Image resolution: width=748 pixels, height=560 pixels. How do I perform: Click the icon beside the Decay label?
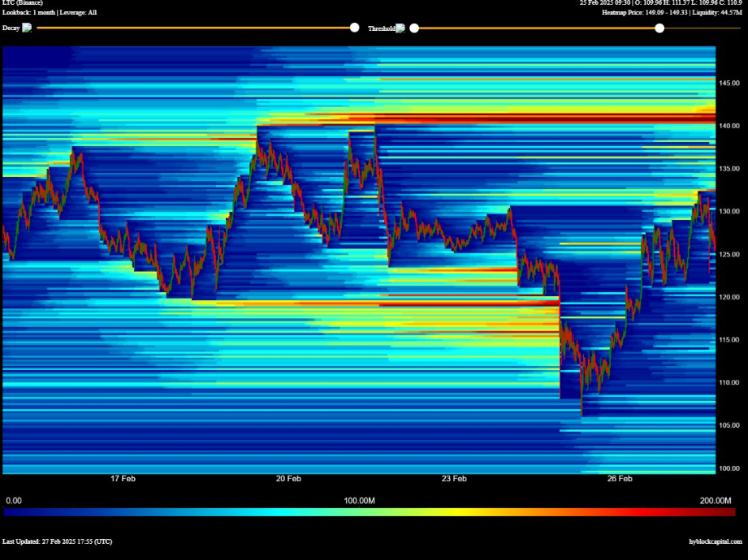point(27,28)
